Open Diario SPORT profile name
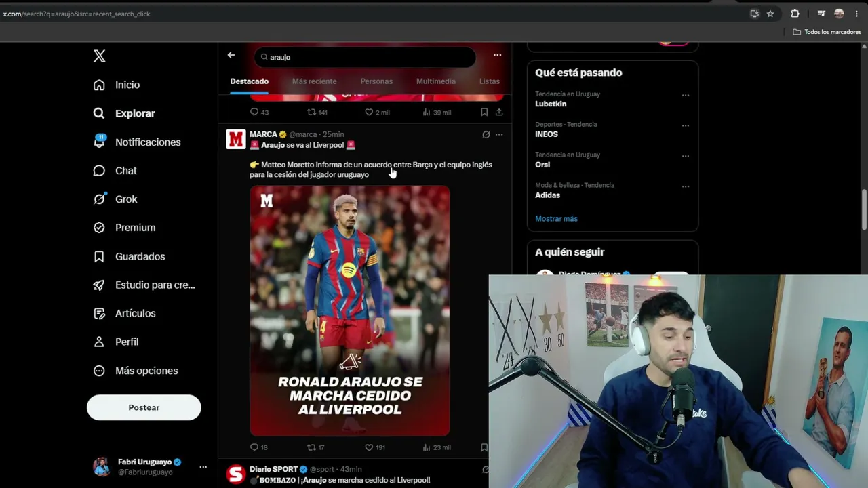Image resolution: width=868 pixels, height=488 pixels. point(273,469)
